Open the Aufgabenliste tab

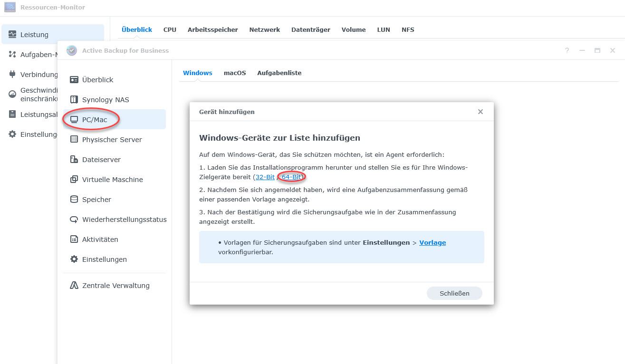279,73
